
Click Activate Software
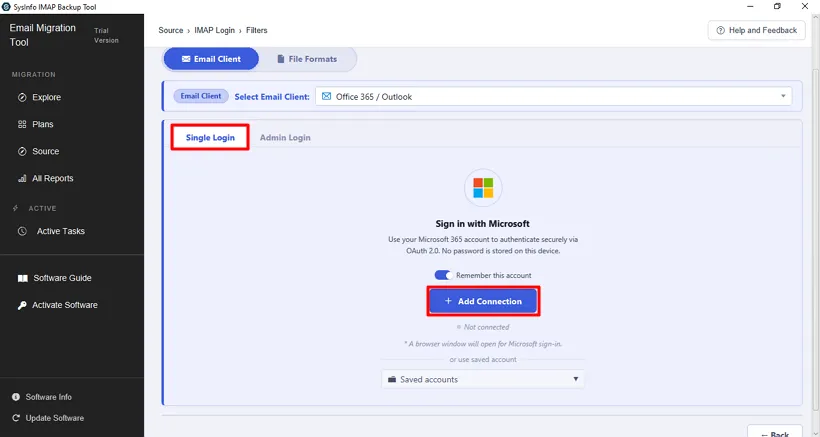pos(65,305)
